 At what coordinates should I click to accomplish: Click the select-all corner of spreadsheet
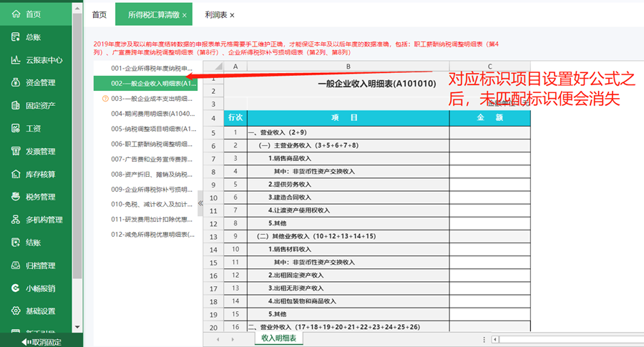tap(213, 66)
